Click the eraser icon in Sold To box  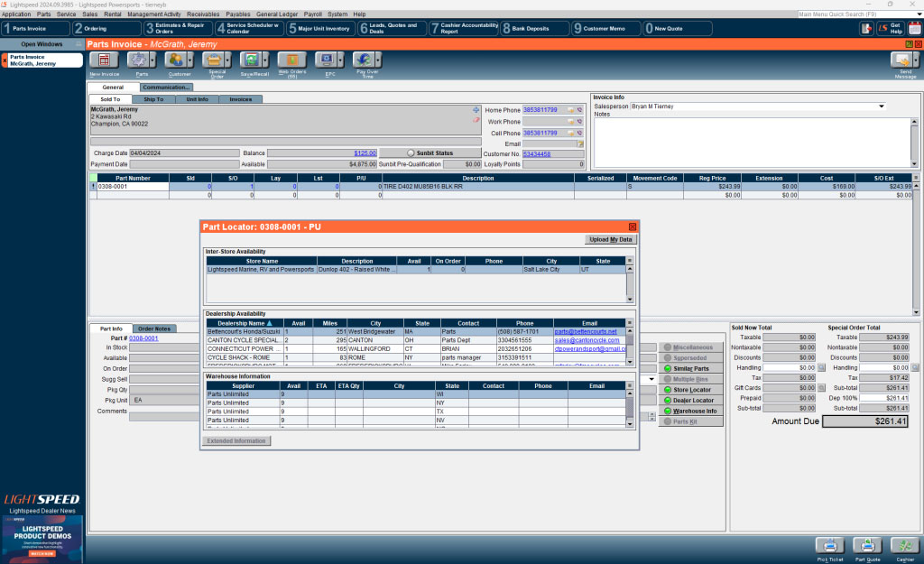pyautogui.click(x=476, y=120)
